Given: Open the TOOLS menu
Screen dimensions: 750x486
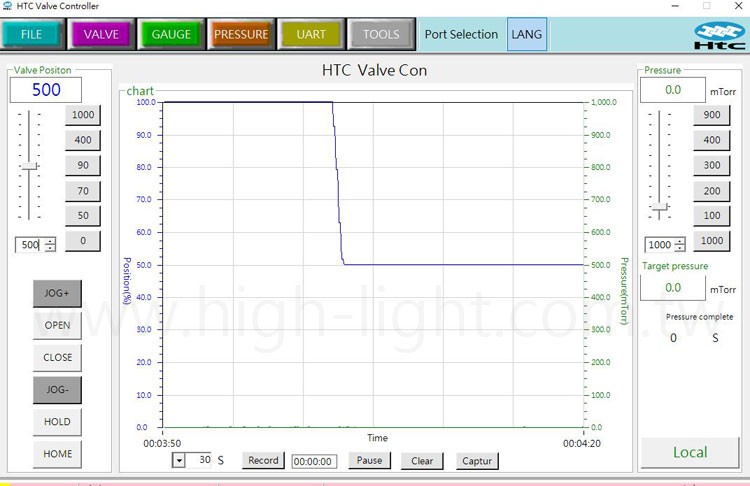Looking at the screenshot, I should (381, 34).
